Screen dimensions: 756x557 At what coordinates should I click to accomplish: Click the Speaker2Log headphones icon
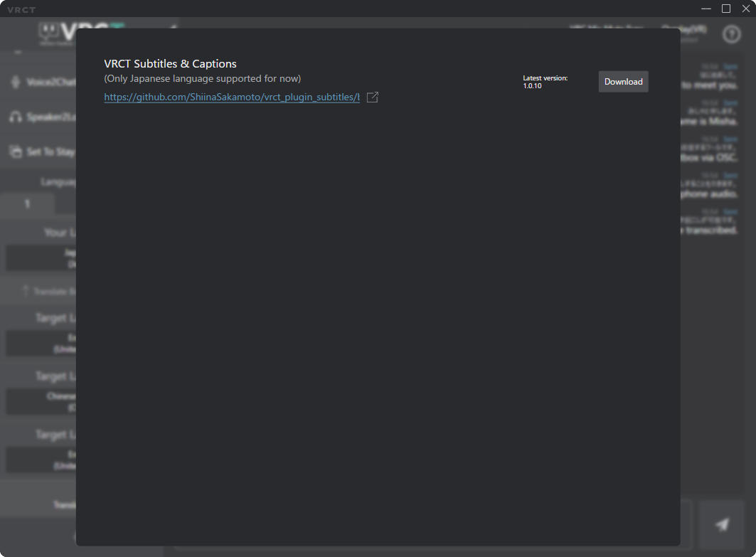[x=15, y=117]
